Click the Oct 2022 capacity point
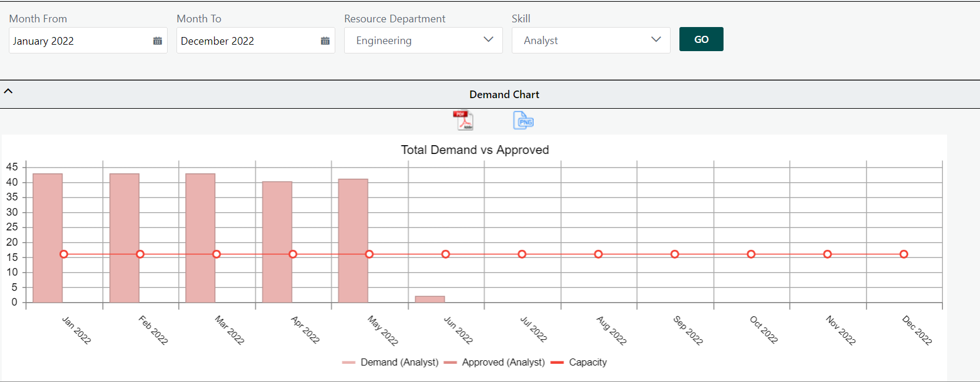This screenshot has height=382, width=980. pos(751,254)
